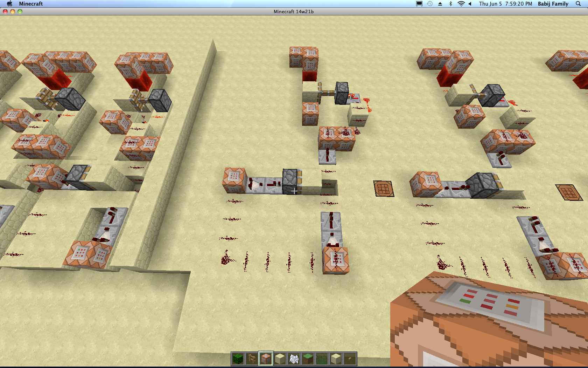The image size is (588, 368).
Task: Click the Minecraft 14w21b window title
Action: point(294,12)
